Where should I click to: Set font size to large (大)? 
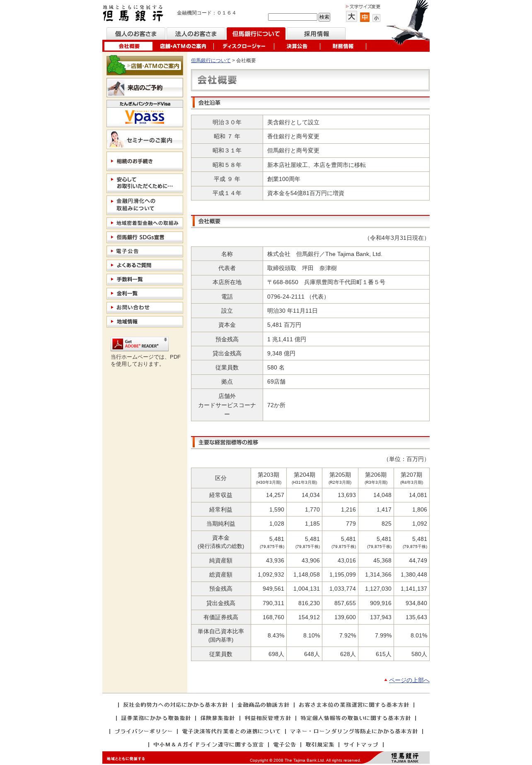coord(351,17)
